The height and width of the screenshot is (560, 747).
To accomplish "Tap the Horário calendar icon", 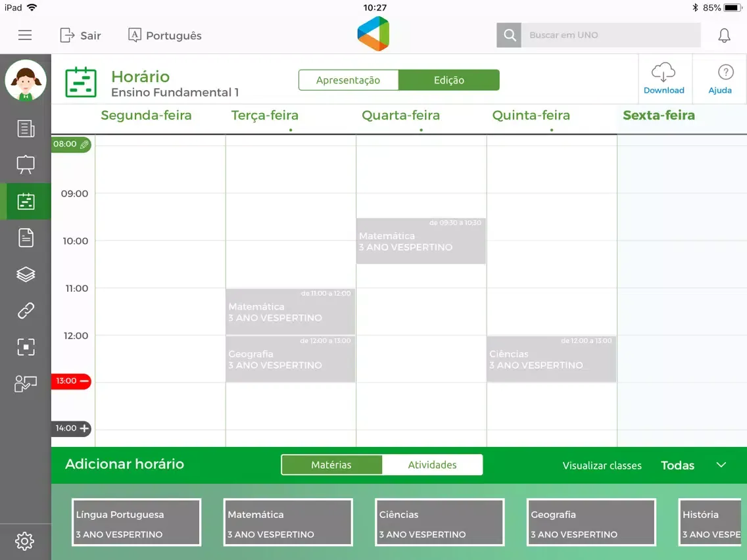I will click(x=80, y=82).
